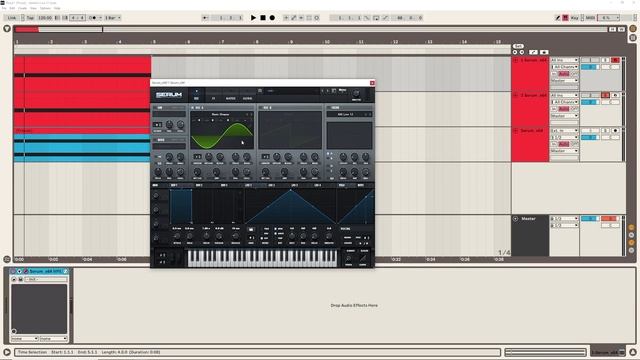Click the envelope ATTACK knob in Serum
Screen dimensions: 640x360
(177, 236)
